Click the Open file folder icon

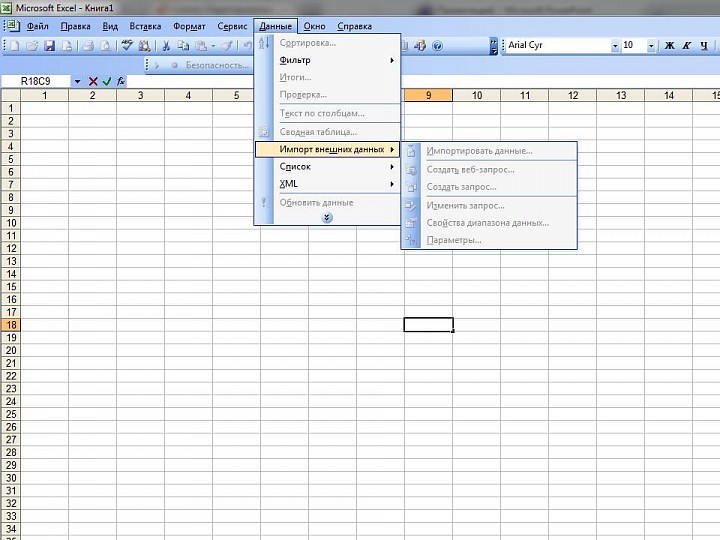32,45
